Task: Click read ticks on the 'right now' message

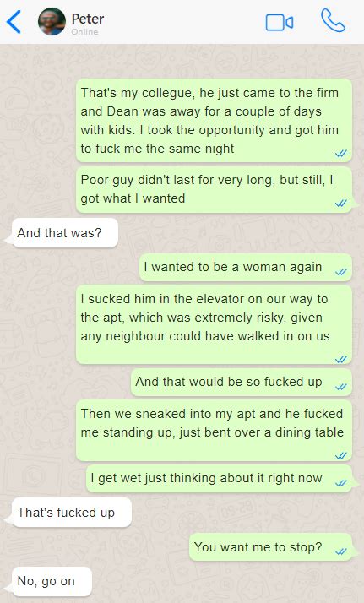Action: 341,483
